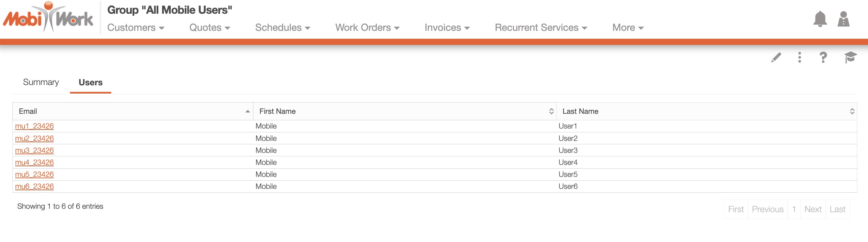Click the Next pagination button
This screenshot has height=242, width=868.
coord(813,209)
